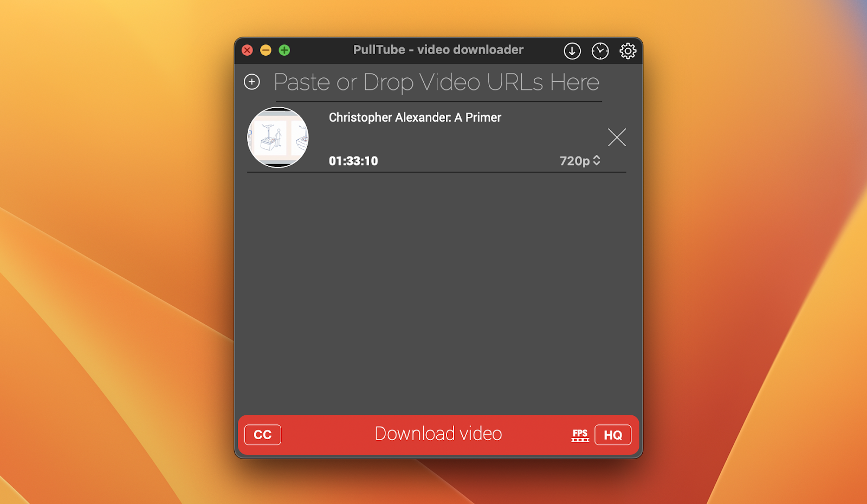The width and height of the screenshot is (867, 504).
Task: Click the circular video thumbnail
Action: [278, 138]
